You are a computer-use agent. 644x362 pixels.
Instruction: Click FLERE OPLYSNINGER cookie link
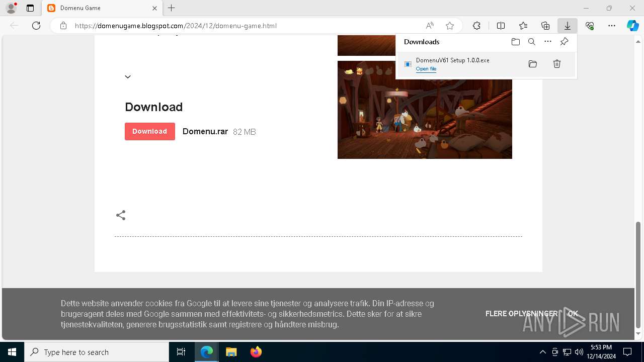[521, 313]
